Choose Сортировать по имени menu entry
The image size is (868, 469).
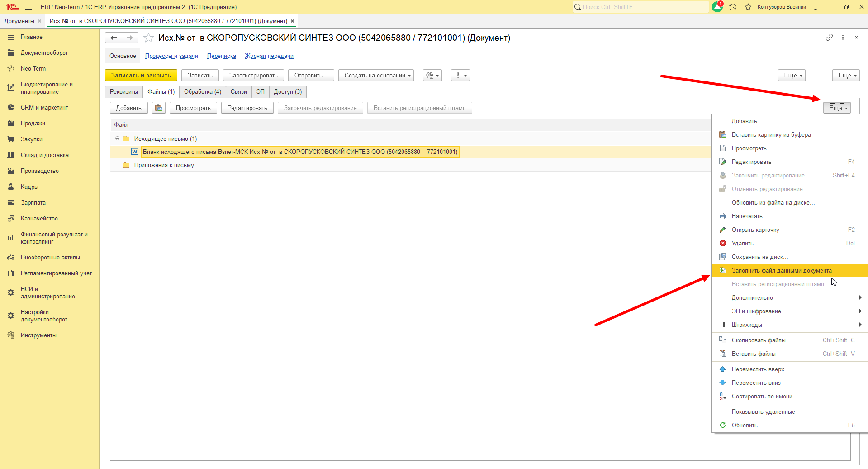click(x=790, y=396)
